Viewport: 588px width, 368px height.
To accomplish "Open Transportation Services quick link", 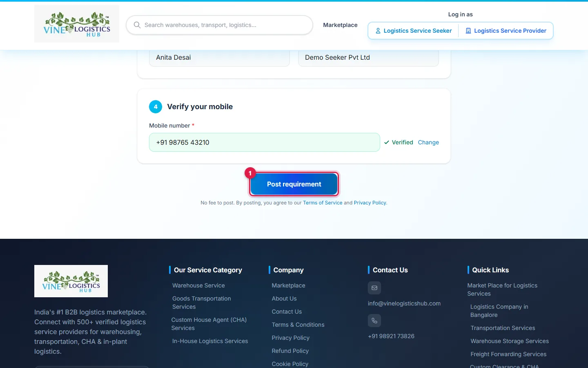I will pyautogui.click(x=503, y=328).
